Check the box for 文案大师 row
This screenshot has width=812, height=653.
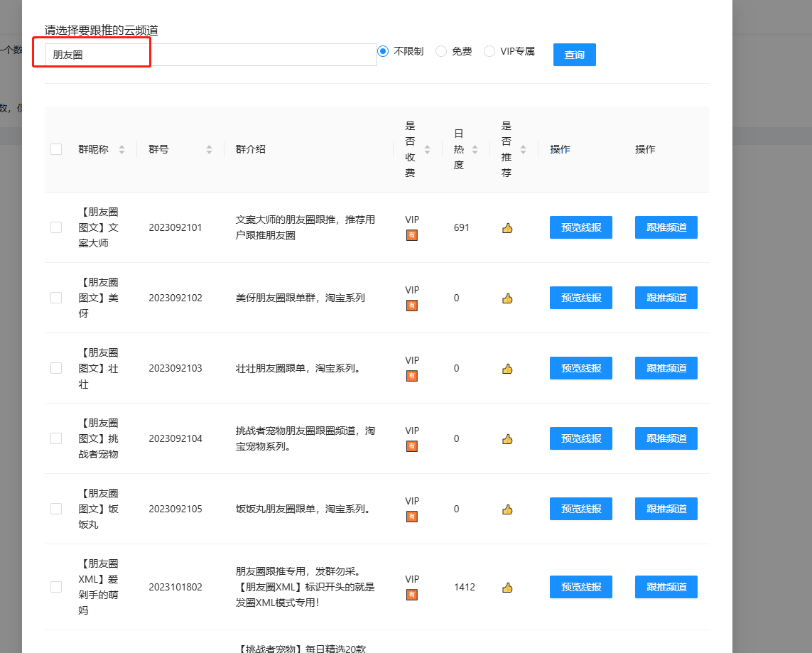pyautogui.click(x=56, y=227)
